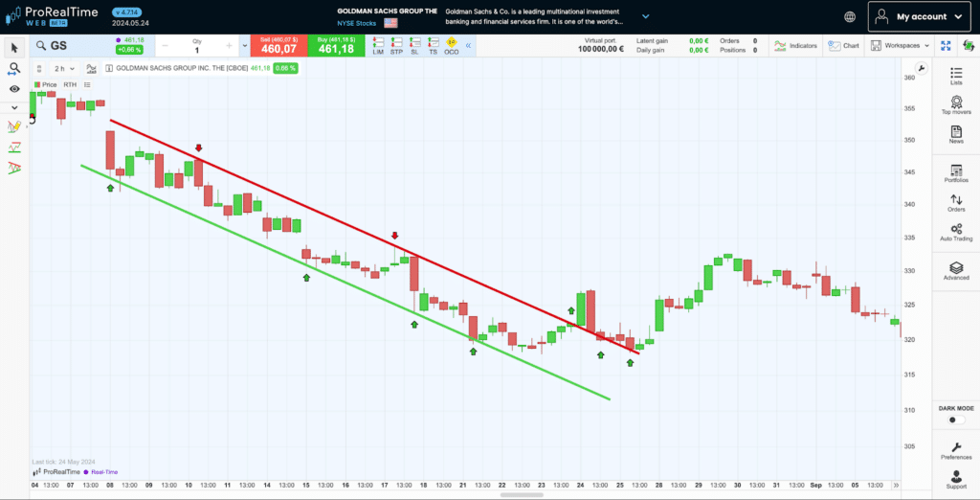980x500 pixels.
Task: Jump forward using time axis double arrow
Action: (x=896, y=485)
